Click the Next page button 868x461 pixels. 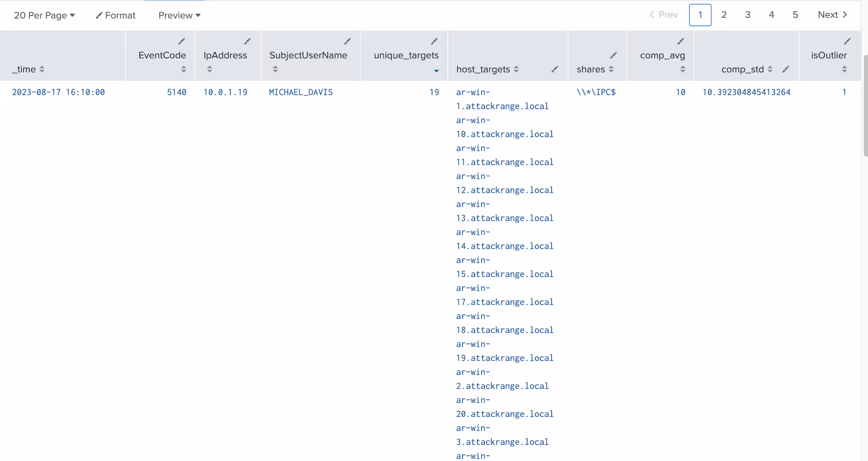832,15
